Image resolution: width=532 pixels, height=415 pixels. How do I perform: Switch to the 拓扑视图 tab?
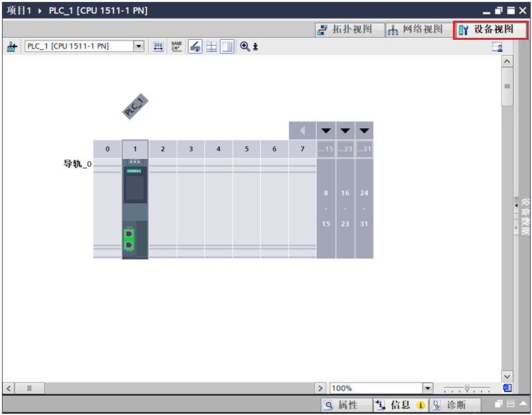pyautogui.click(x=349, y=30)
